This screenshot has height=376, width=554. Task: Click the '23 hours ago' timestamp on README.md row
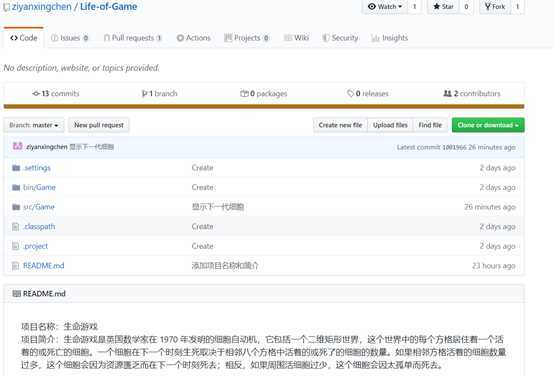tap(494, 266)
